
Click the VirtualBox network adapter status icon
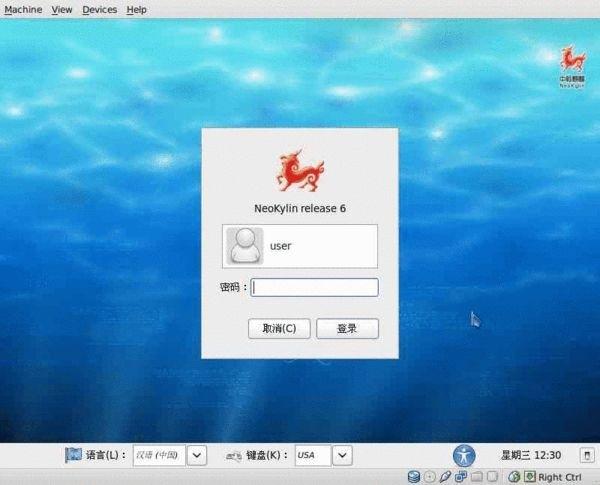(x=462, y=477)
